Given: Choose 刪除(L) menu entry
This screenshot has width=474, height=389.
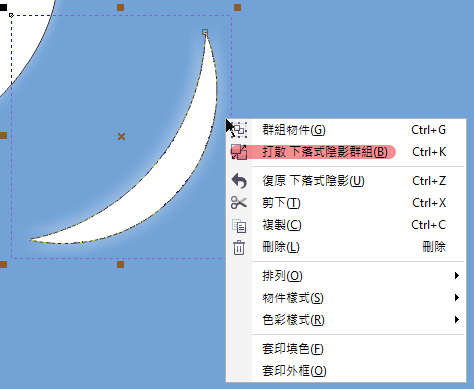Looking at the screenshot, I should click(346, 247).
